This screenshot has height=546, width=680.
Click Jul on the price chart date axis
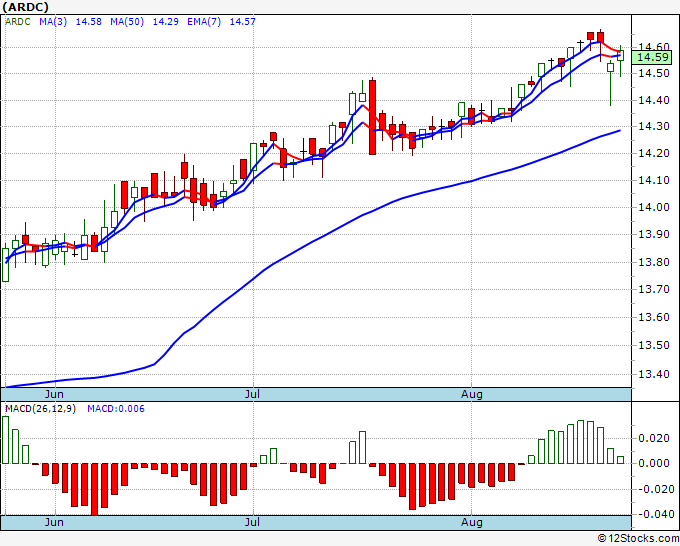click(x=252, y=394)
